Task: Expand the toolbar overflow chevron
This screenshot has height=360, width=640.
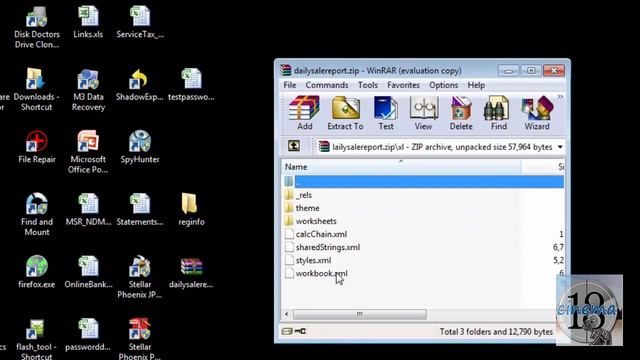Action: click(x=560, y=97)
